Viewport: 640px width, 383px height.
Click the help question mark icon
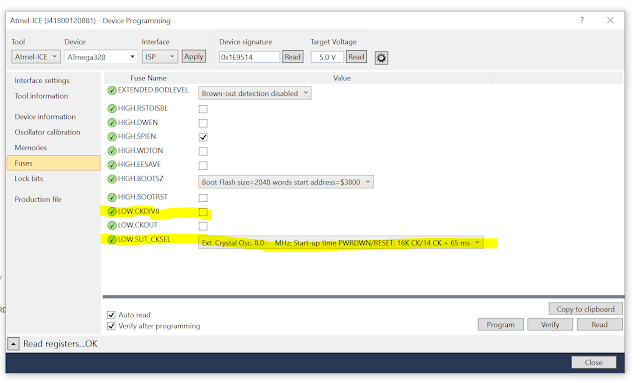582,20
